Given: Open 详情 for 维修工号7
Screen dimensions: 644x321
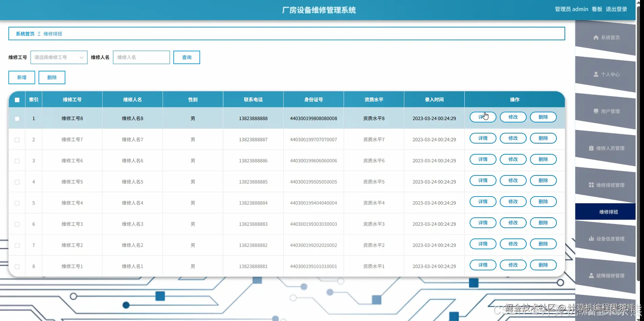Looking at the screenshot, I should [x=483, y=138].
